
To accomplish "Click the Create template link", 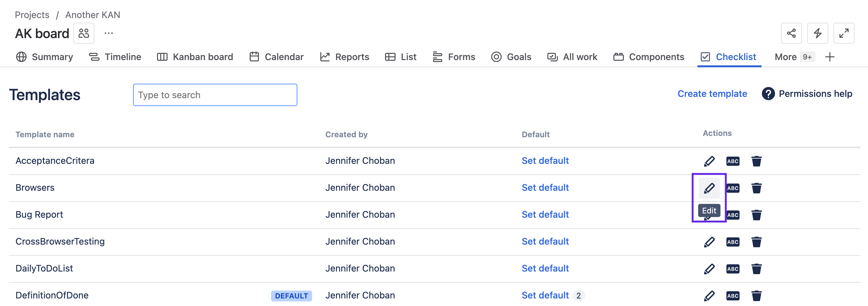I will click(x=712, y=94).
